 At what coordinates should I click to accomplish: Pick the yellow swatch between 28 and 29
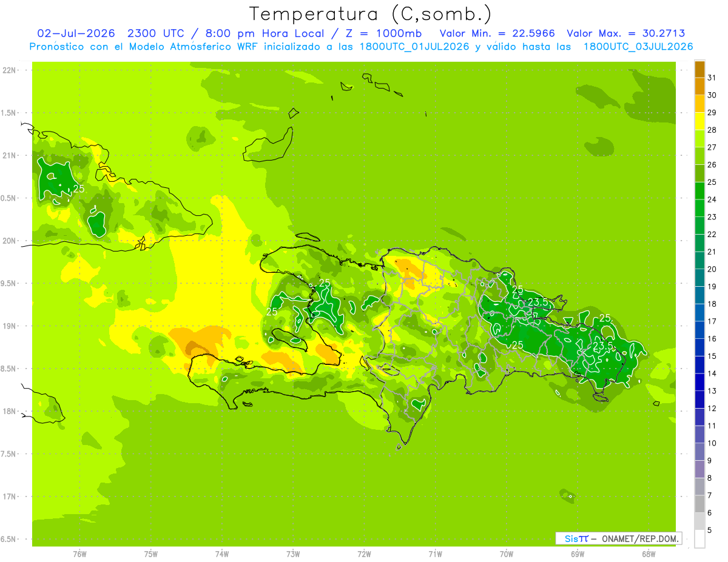tap(699, 122)
